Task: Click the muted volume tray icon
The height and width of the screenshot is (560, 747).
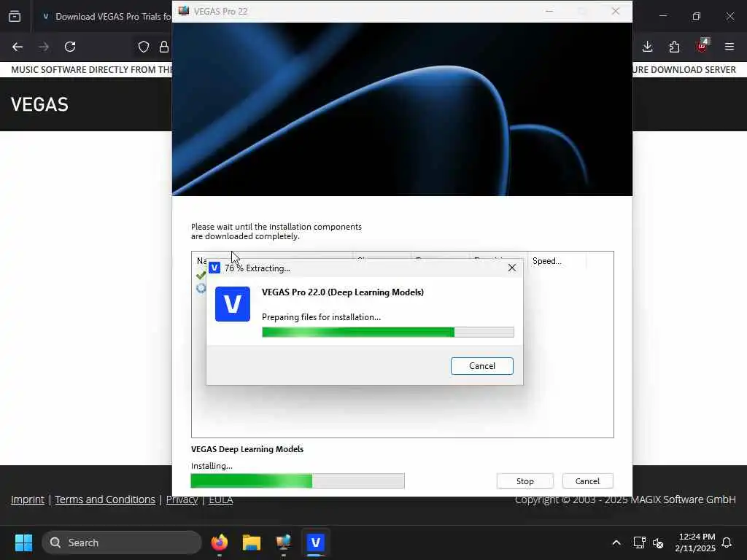Action: tap(659, 542)
